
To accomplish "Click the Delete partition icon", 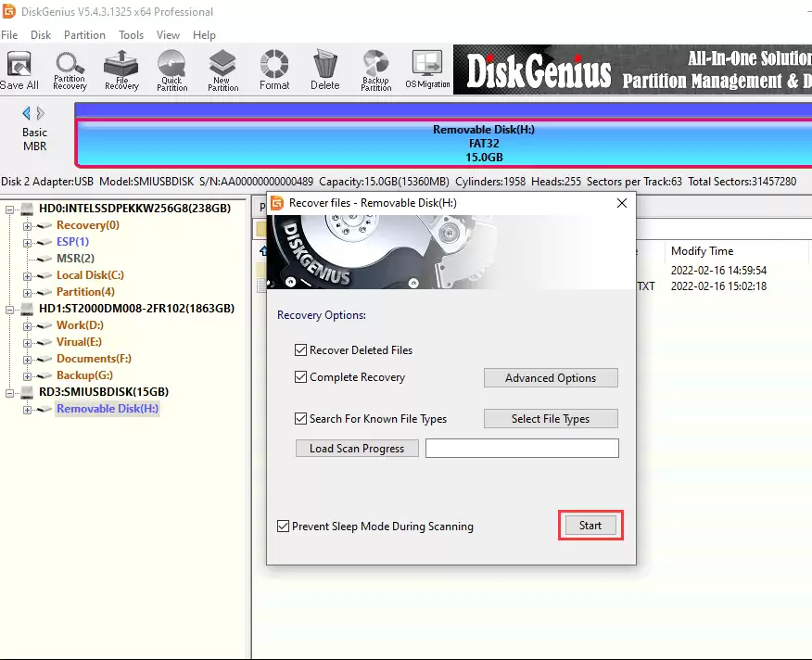I will 324,70.
